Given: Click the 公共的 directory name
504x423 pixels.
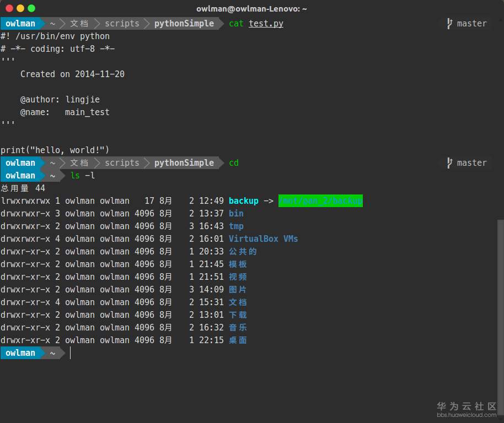Looking at the screenshot, I should coord(243,252).
